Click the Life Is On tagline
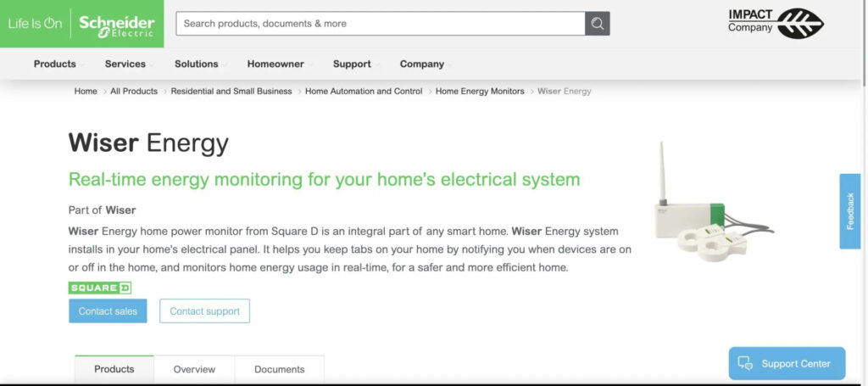The width and height of the screenshot is (868, 386). click(35, 24)
